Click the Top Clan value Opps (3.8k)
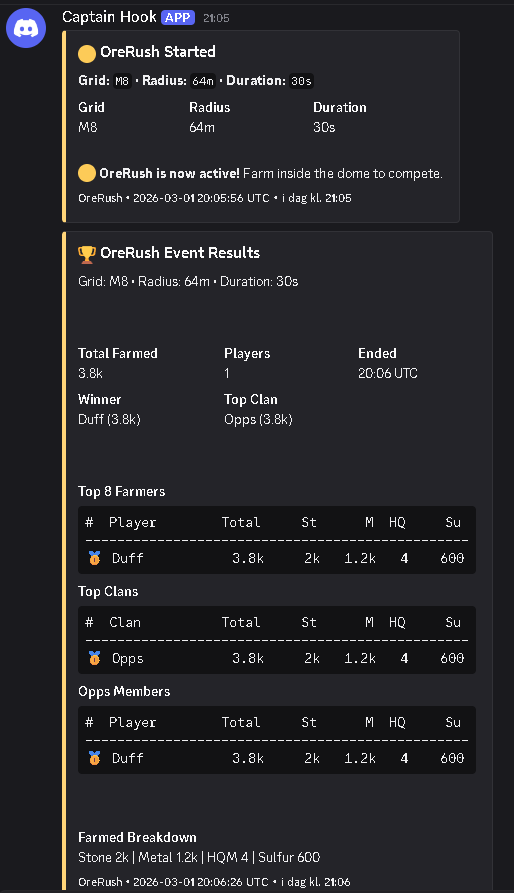Viewport: 514px width, 893px height. [x=258, y=420]
